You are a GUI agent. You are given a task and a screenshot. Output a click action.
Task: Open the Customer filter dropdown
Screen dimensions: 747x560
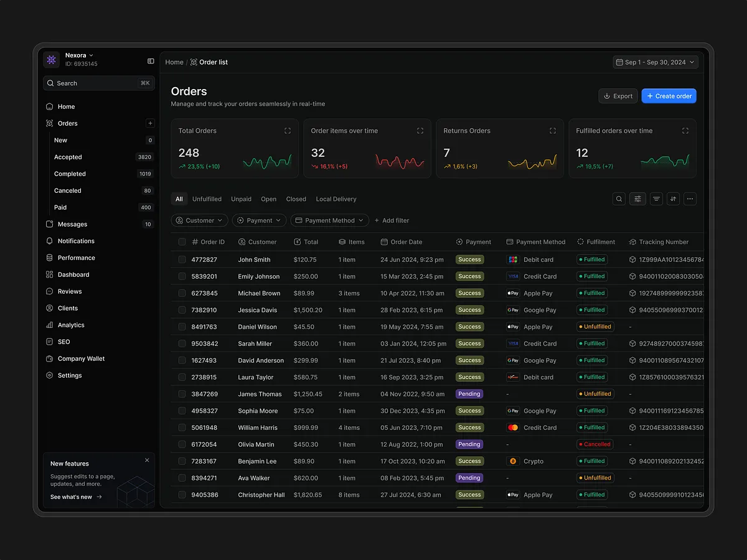pyautogui.click(x=199, y=220)
